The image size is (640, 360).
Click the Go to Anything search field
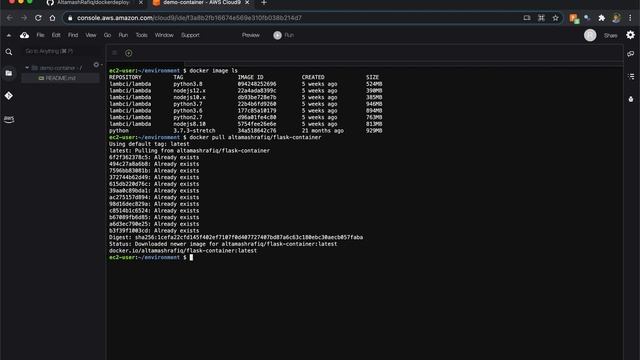[x=61, y=51]
